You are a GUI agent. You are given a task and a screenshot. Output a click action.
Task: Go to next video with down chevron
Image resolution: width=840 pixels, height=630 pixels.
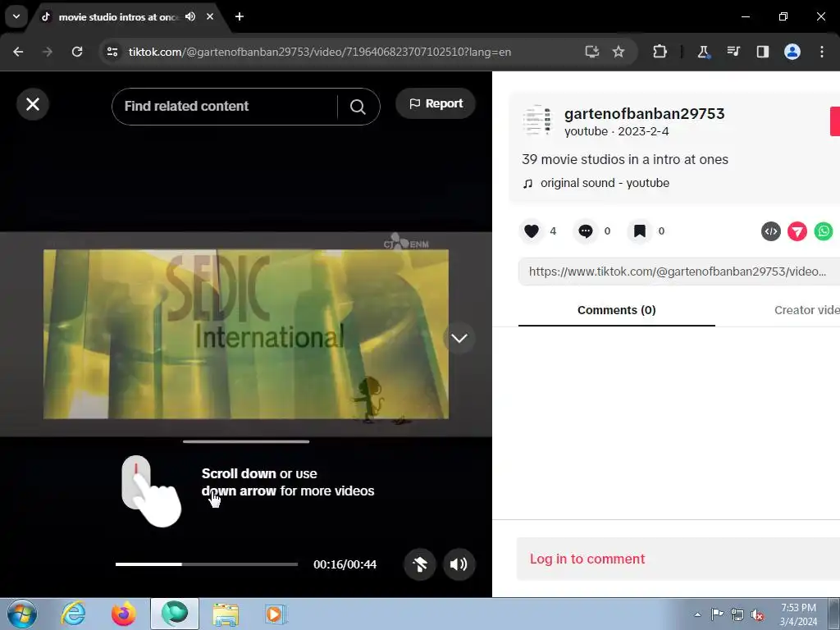point(459,338)
